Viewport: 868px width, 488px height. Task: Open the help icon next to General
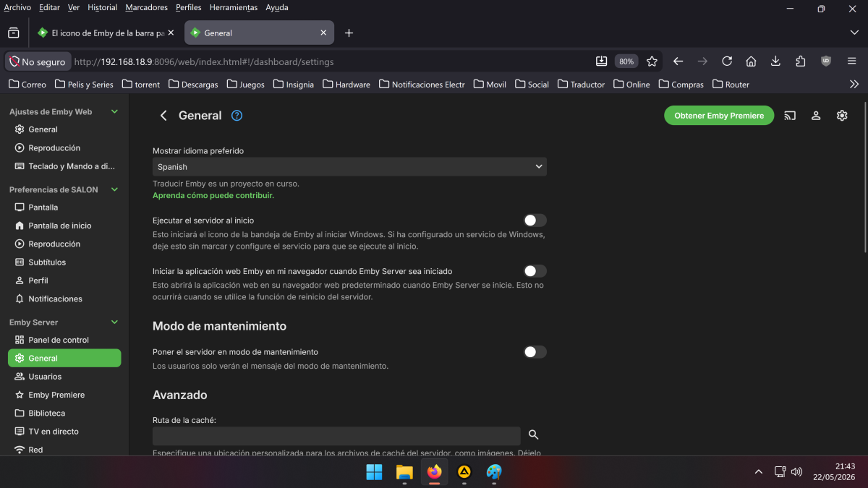point(237,116)
